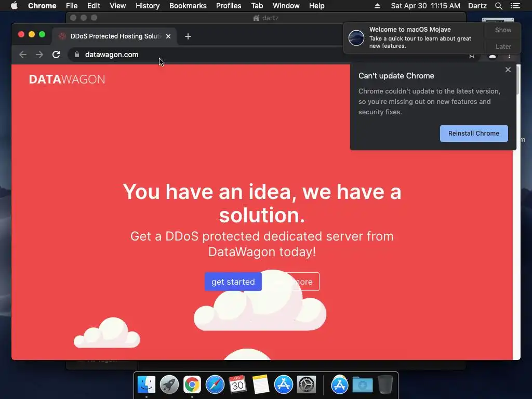The image size is (532, 399).
Task: Open Calendar showing 30 in Dock
Action: [237, 385]
